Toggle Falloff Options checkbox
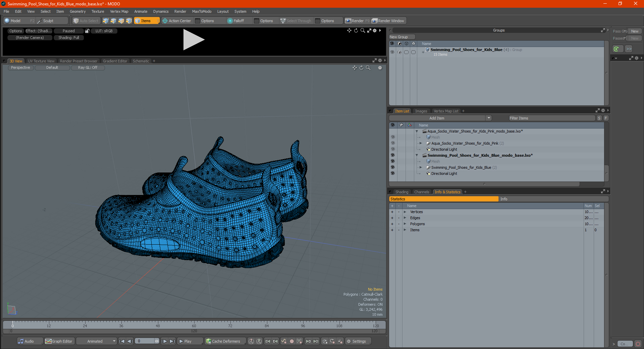Image resolution: width=644 pixels, height=349 pixels. pyautogui.click(x=257, y=21)
